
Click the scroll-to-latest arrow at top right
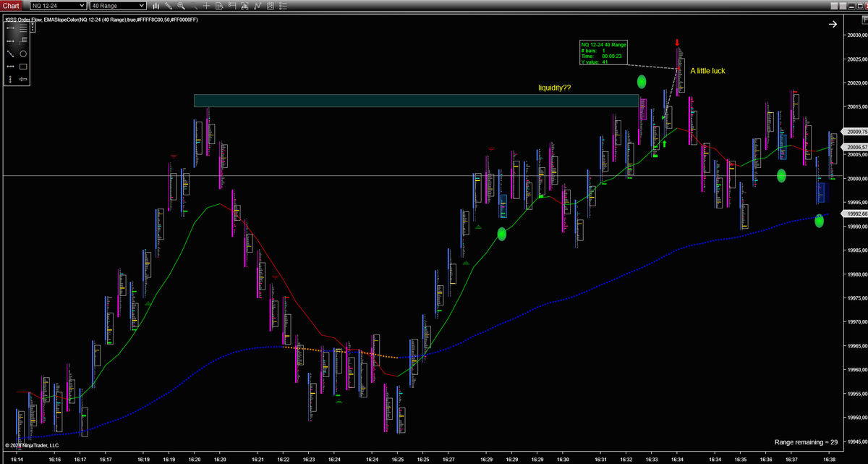[x=833, y=24]
